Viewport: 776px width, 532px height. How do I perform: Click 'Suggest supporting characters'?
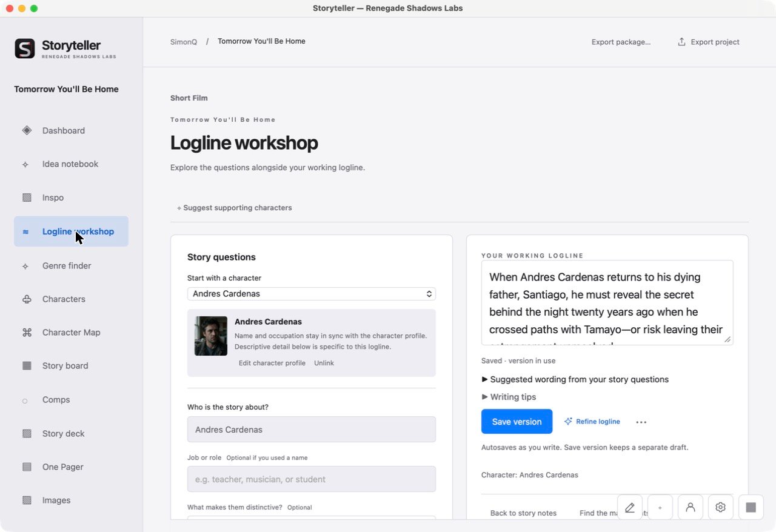point(234,208)
